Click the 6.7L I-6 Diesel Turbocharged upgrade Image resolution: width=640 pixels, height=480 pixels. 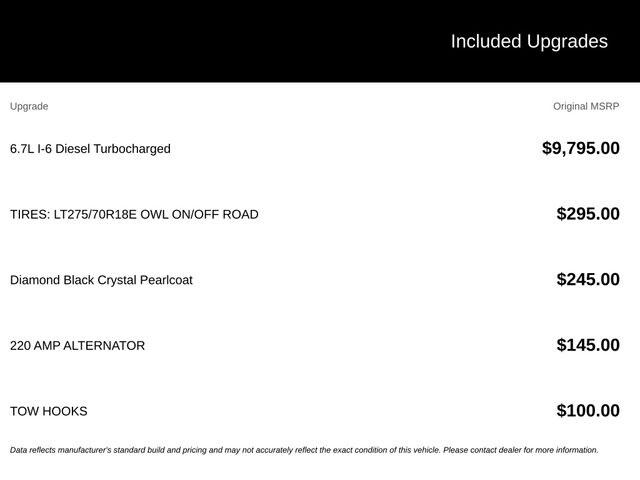coord(90,149)
